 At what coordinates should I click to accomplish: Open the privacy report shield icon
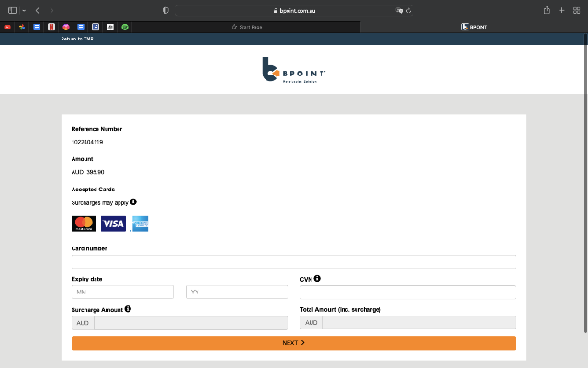165,10
